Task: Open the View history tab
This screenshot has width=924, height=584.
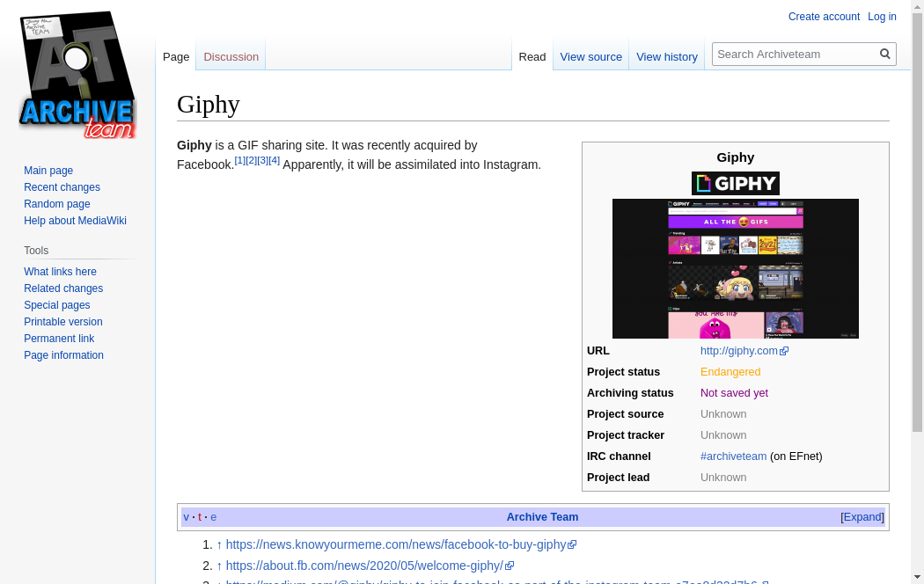Action: click(666, 56)
